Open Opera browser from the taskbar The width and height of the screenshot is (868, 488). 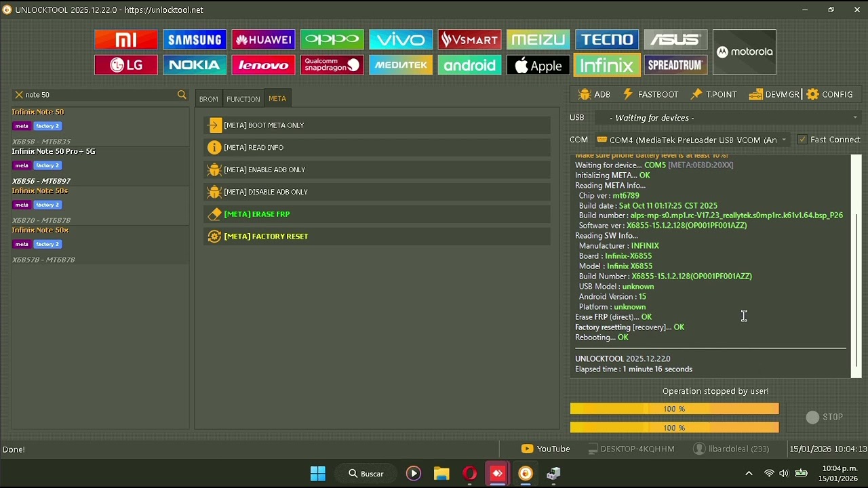469,474
